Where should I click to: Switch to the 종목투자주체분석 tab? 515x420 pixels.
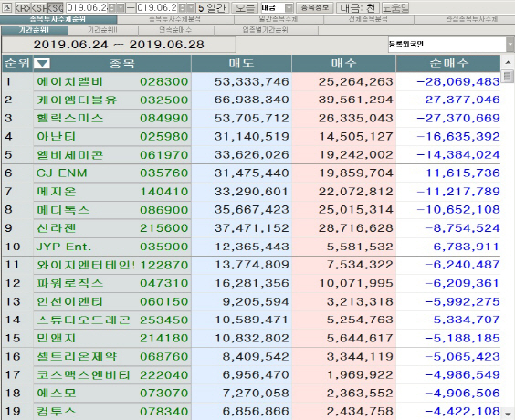pos(175,19)
